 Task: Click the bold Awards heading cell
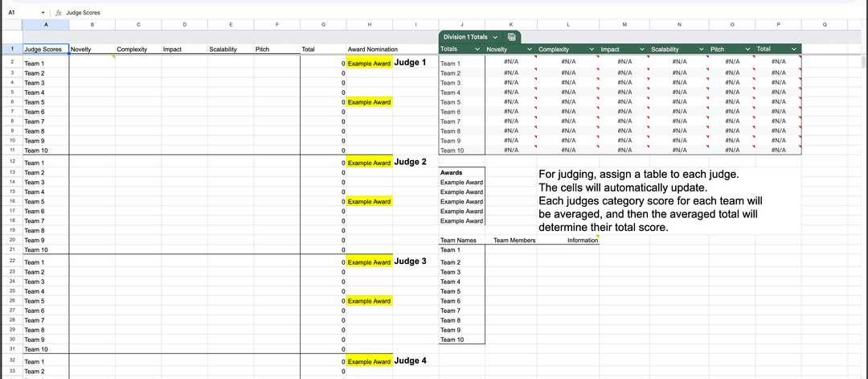coord(461,172)
